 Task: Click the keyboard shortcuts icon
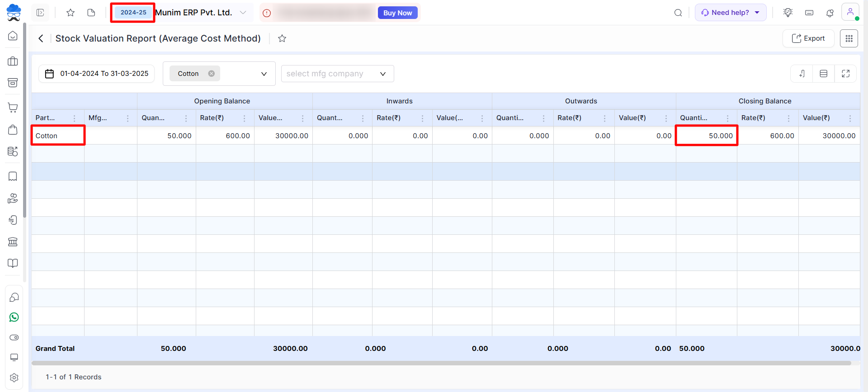[809, 13]
